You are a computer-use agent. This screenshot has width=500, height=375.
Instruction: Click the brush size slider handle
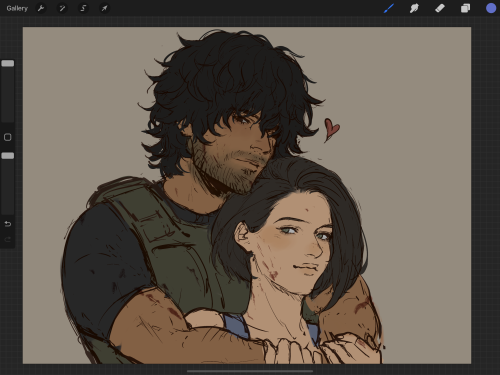[8, 63]
